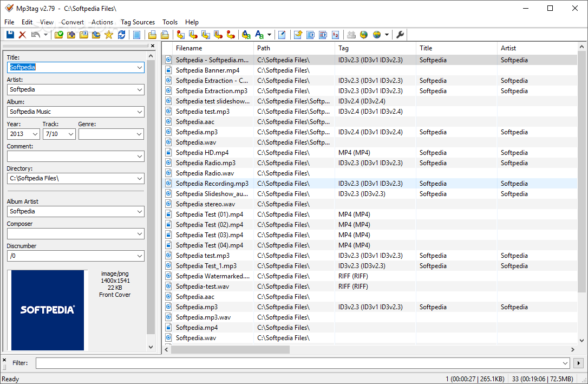Viewport: 588px width, 384px height.
Task: Undo the last change in the toolbar
Action: pos(35,35)
